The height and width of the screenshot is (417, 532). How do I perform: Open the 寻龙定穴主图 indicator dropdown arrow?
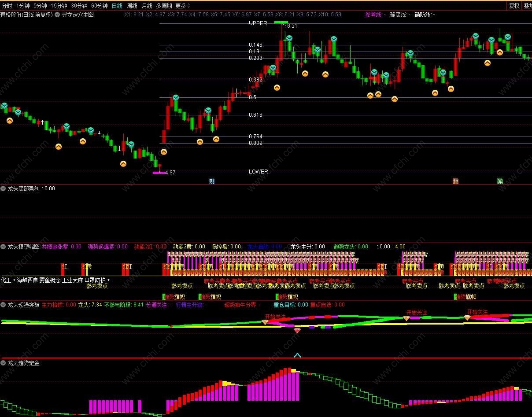(57, 15)
